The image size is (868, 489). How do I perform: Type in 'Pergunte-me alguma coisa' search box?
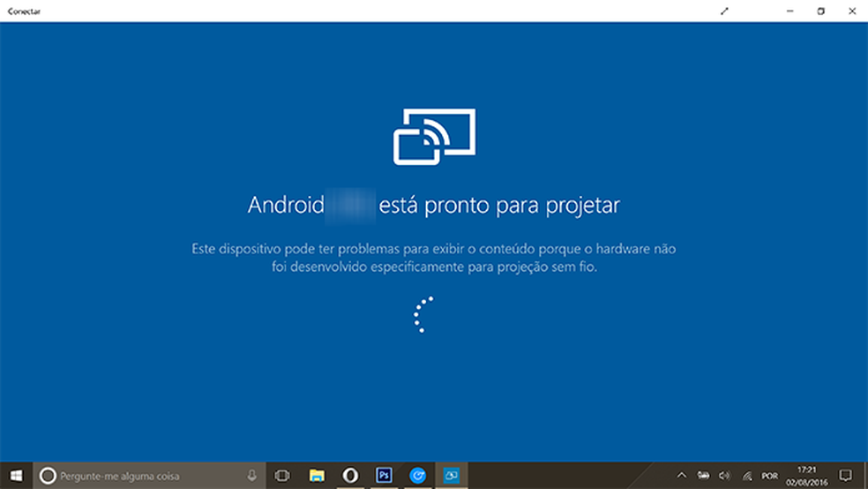click(149, 476)
